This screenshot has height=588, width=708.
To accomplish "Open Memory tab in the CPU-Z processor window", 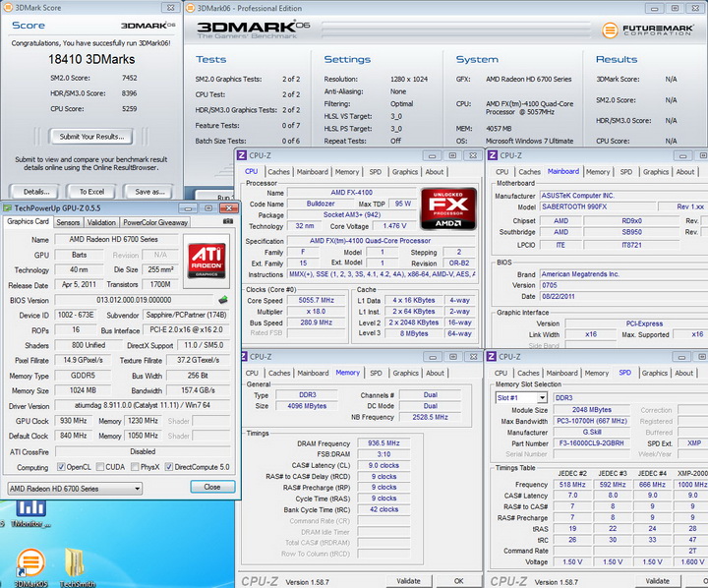I will (x=347, y=172).
